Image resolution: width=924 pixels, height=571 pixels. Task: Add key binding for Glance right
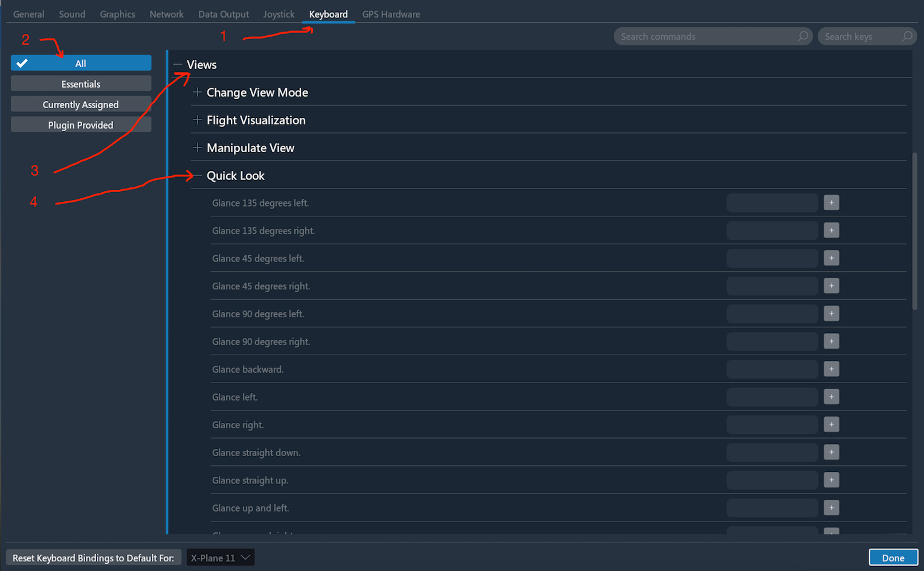click(x=832, y=425)
